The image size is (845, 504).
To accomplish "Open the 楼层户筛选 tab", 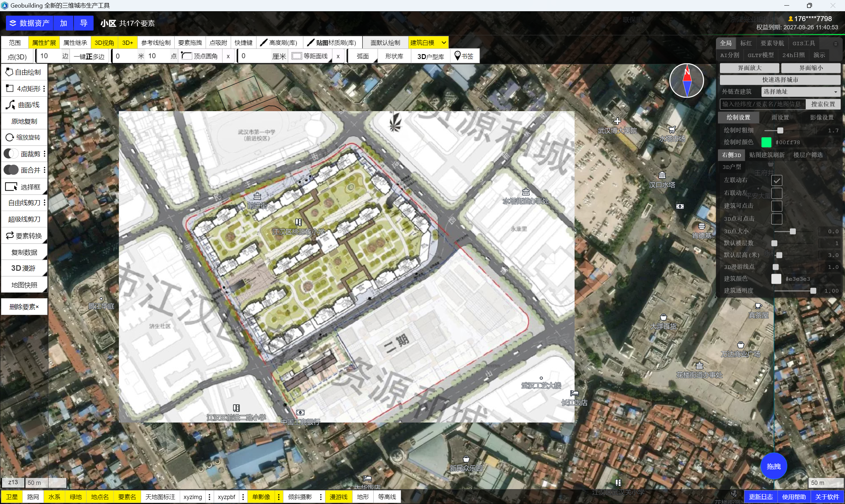I will [x=808, y=155].
